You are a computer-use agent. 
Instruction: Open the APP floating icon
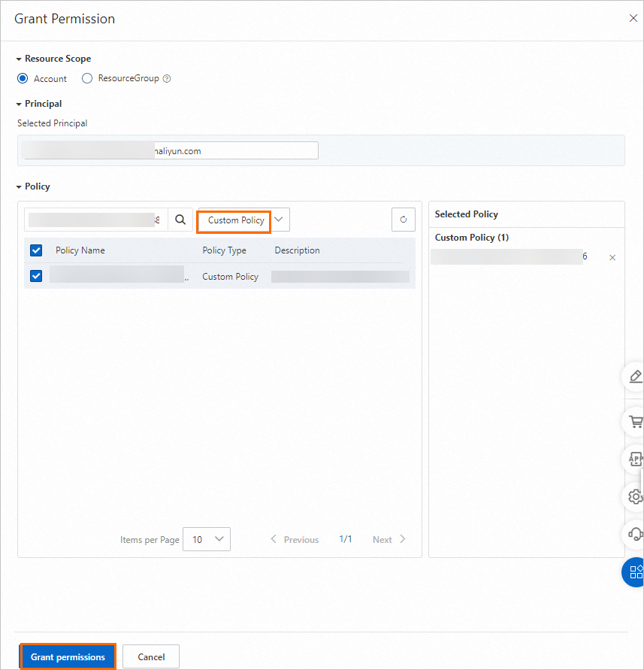[x=635, y=459]
